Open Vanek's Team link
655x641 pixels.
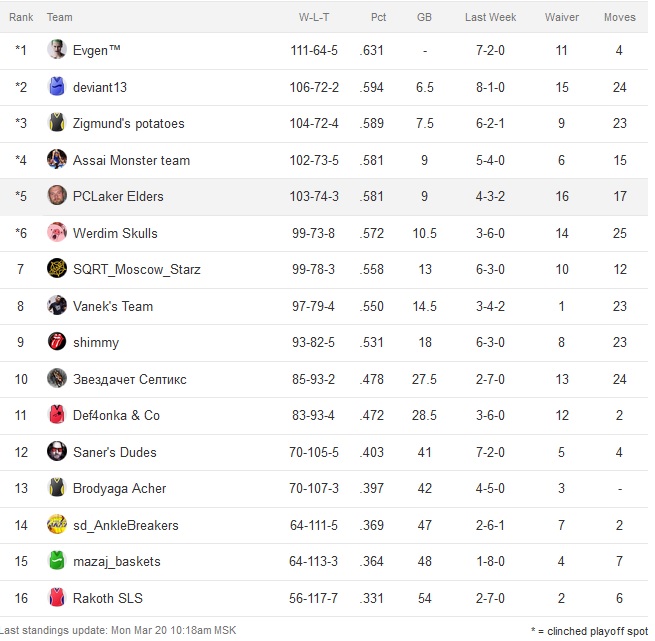pos(113,306)
